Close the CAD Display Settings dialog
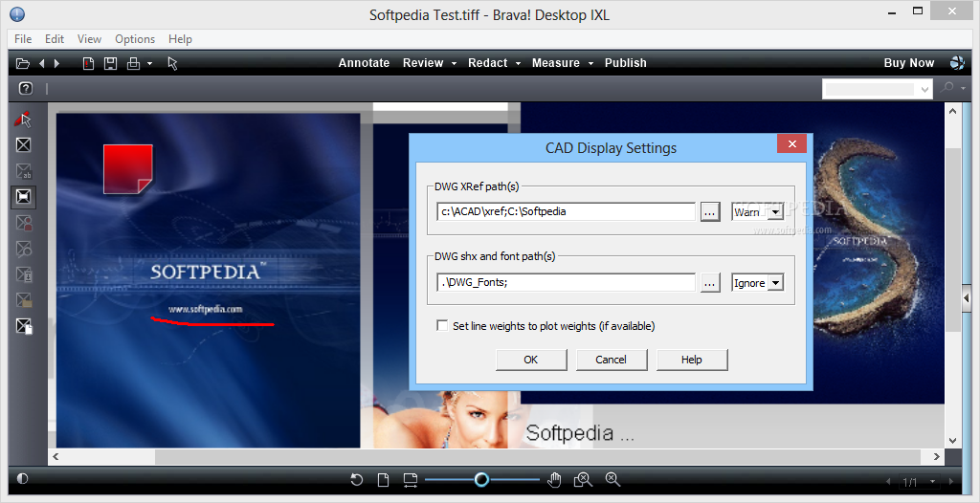The image size is (980, 503). click(x=791, y=144)
